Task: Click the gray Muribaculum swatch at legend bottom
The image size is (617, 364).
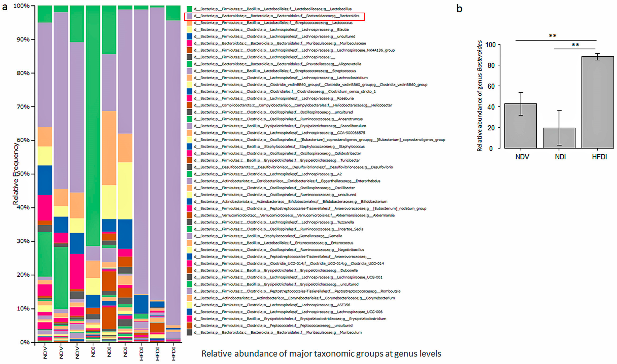Action: click(x=189, y=332)
